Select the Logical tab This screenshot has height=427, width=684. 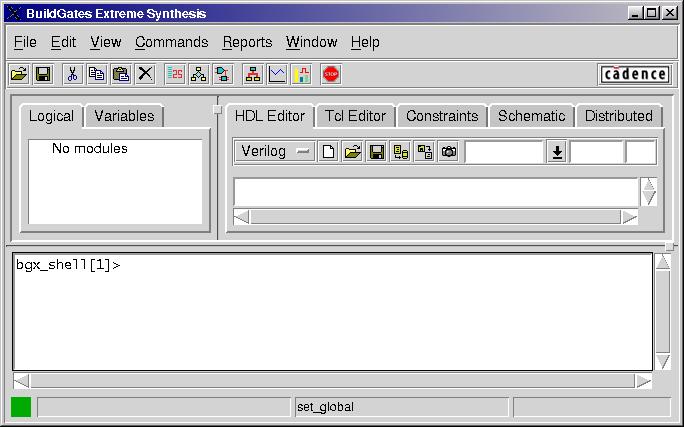click(x=51, y=116)
